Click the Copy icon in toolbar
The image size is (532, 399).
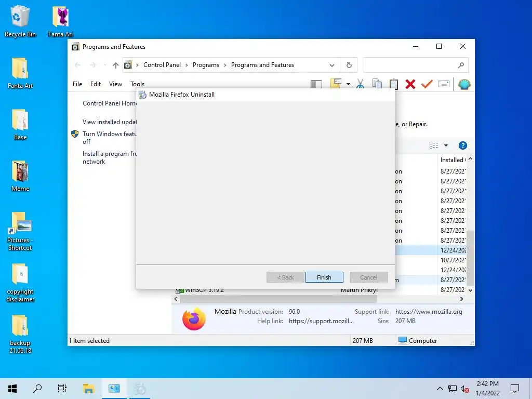tap(377, 84)
